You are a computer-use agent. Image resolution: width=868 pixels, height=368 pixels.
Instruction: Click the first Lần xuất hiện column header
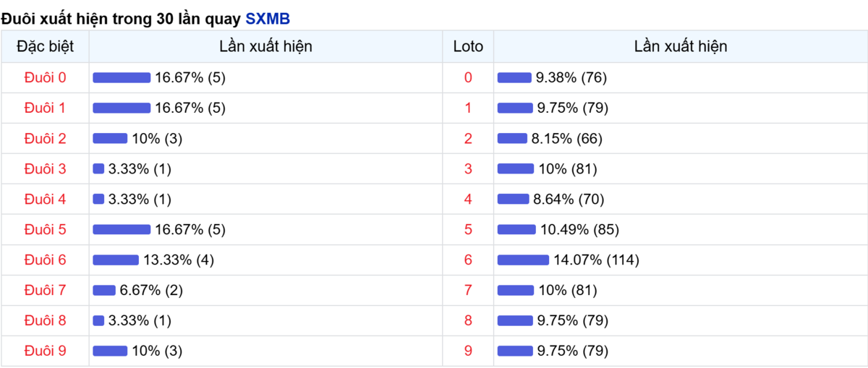[265, 46]
